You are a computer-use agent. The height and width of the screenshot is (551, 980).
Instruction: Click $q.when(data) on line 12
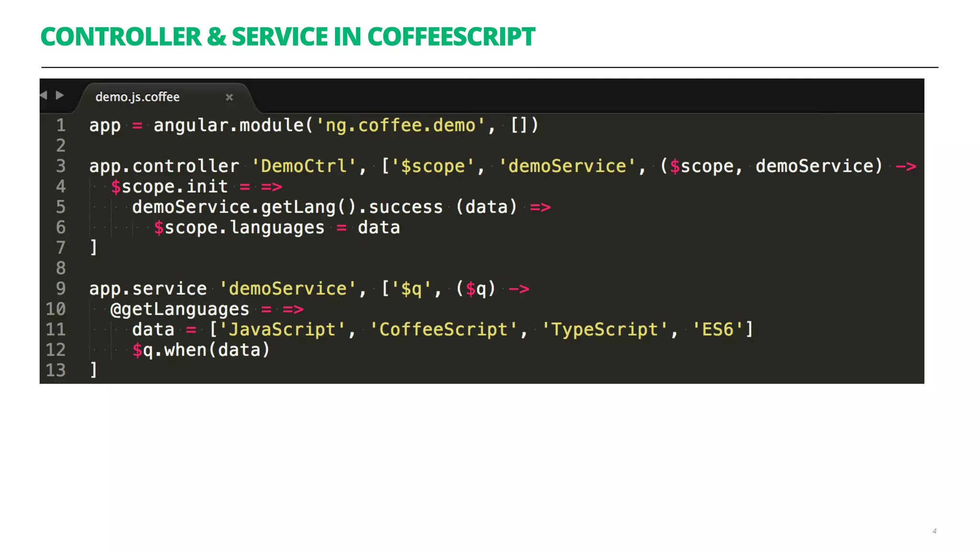tap(201, 350)
